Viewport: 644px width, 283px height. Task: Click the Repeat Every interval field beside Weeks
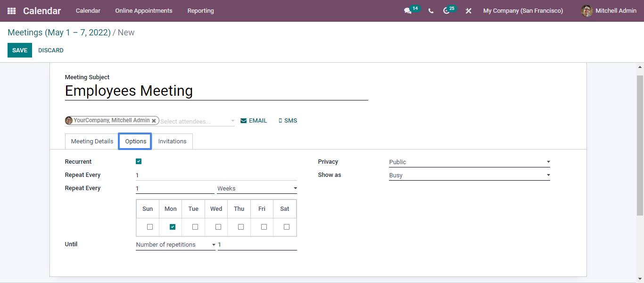(175, 188)
